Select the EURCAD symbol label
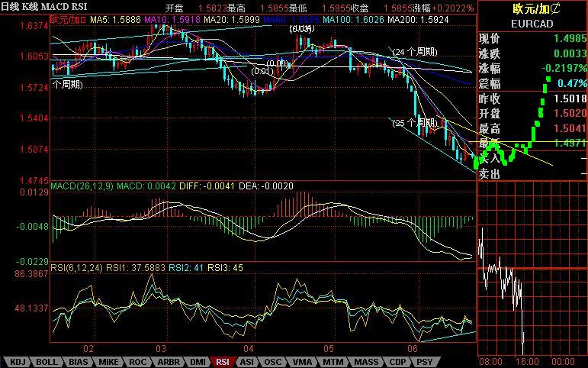 click(x=532, y=24)
